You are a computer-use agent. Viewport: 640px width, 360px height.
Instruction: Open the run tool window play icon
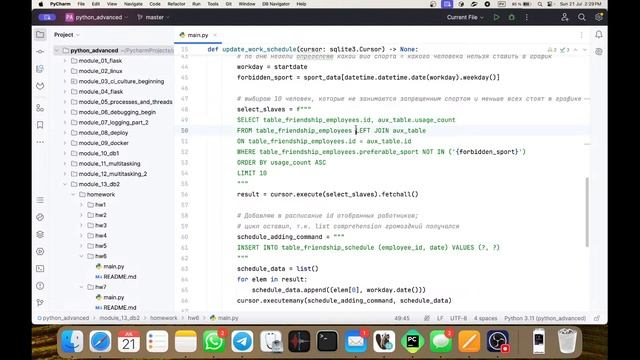(40, 251)
